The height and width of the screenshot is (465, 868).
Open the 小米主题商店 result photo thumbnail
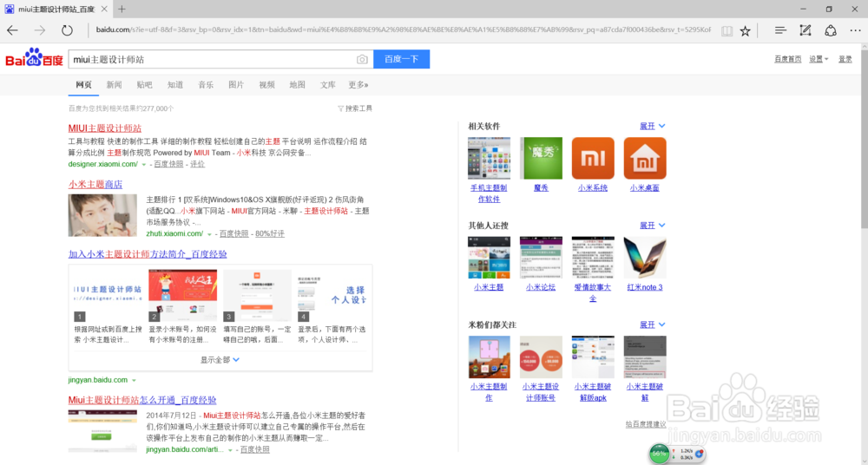(x=102, y=215)
